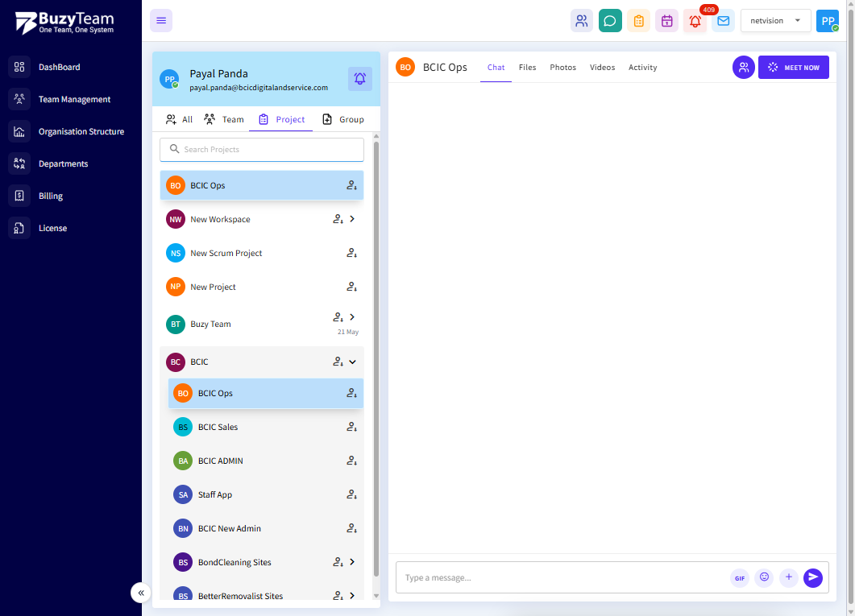Add member to New Project
Viewport: 855px width, 616px height.
[351, 287]
